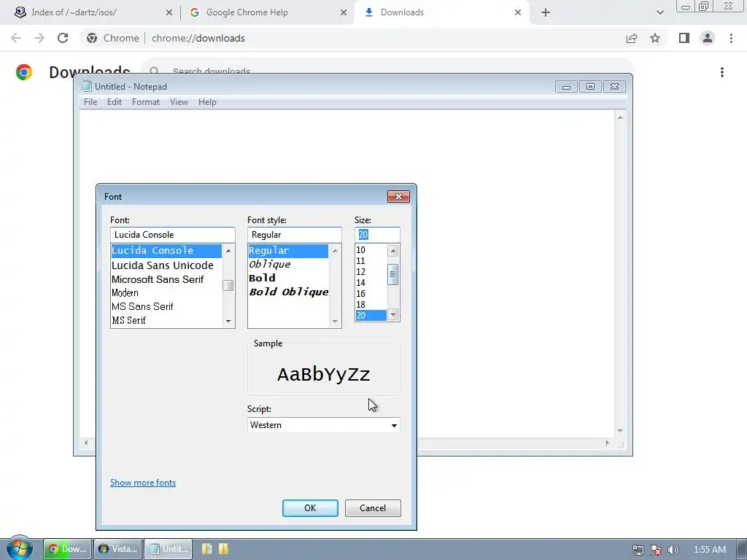Expand the Script dropdown showing Western
Image resolution: width=747 pixels, height=560 pixels.
coord(323,425)
